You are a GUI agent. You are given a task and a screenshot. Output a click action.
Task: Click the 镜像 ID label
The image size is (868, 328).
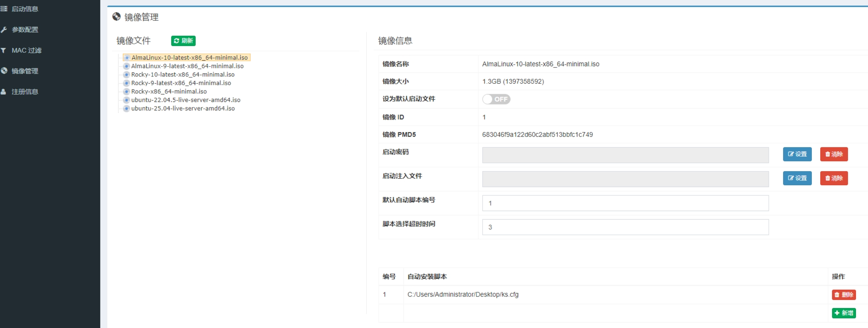point(393,117)
